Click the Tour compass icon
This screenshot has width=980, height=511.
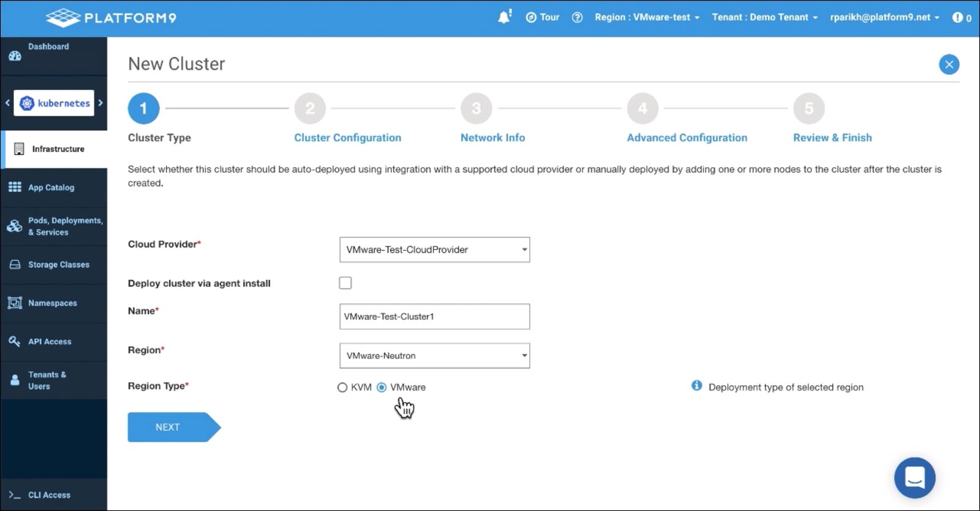point(531,17)
